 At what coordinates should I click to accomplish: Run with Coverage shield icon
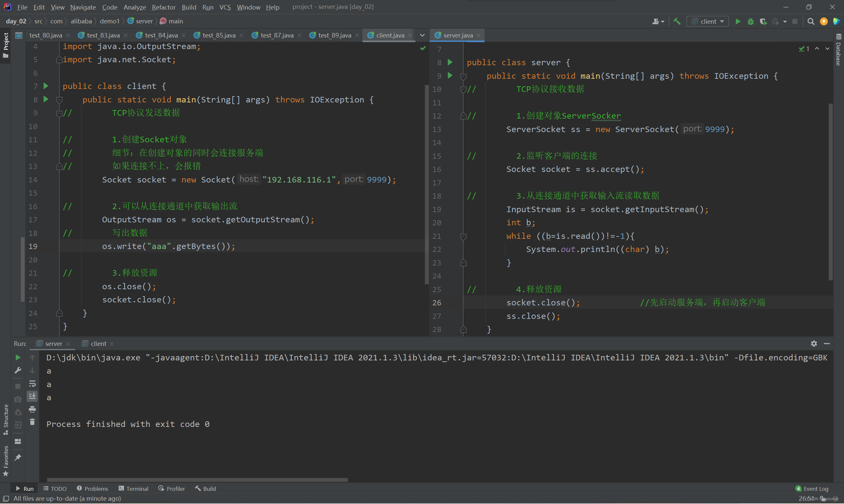763,21
